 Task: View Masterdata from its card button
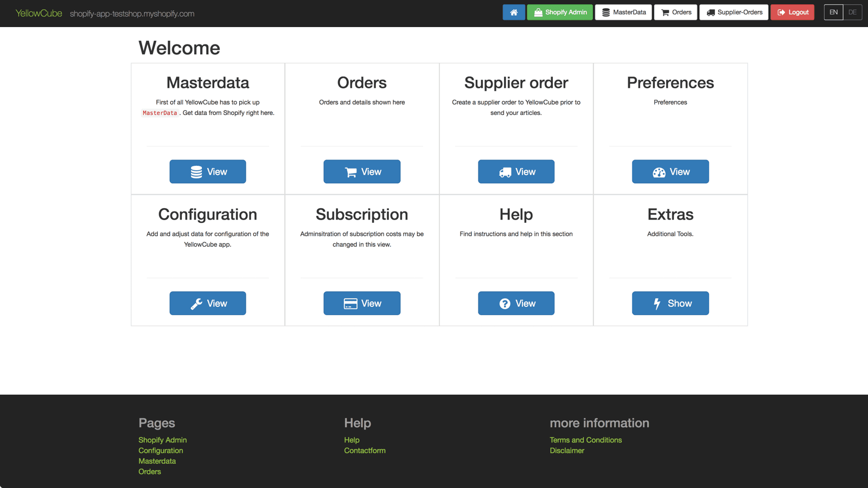pos(208,171)
